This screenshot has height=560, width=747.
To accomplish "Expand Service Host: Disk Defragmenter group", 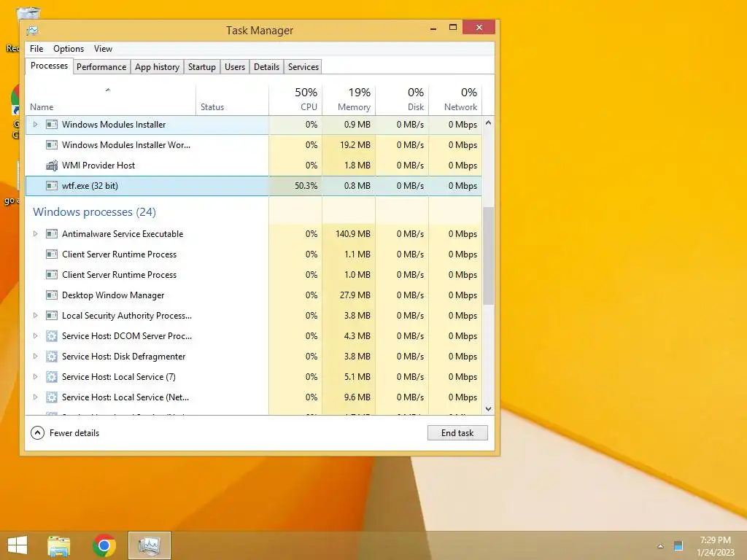I will 35,357.
